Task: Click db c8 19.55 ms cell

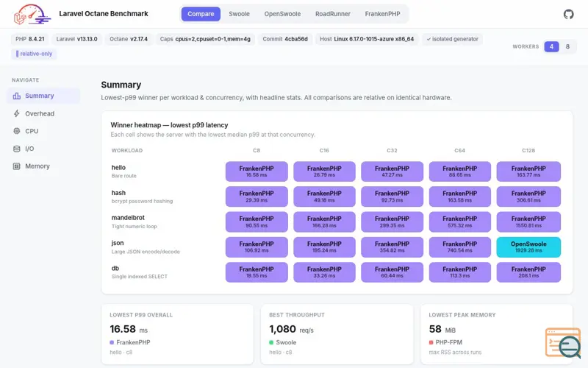Action: [x=257, y=272]
